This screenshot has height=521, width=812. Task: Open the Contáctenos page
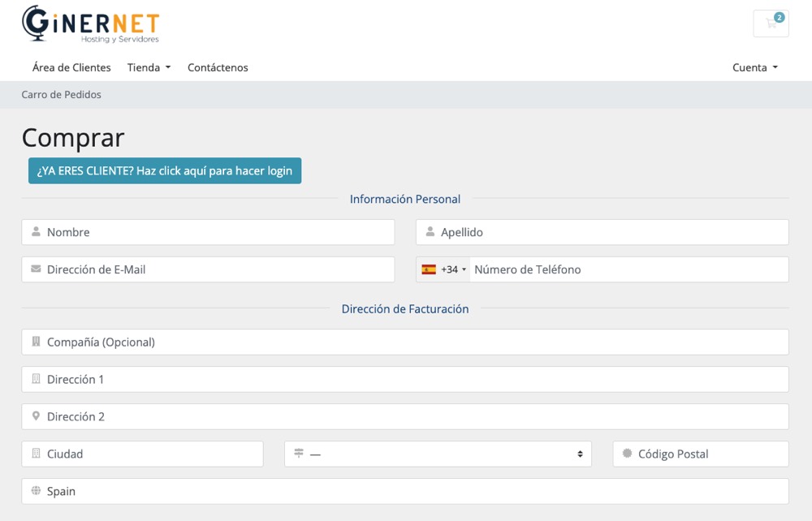(x=218, y=67)
